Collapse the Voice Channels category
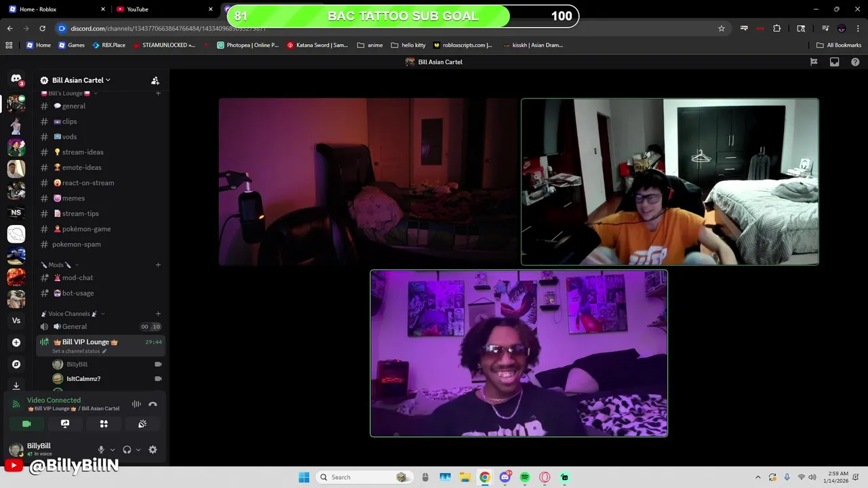The image size is (868, 488). click(73, 314)
